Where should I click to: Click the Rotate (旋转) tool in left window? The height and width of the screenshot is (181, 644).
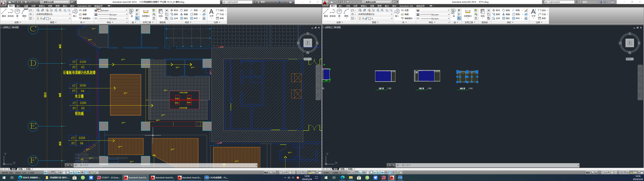[x=184, y=10]
